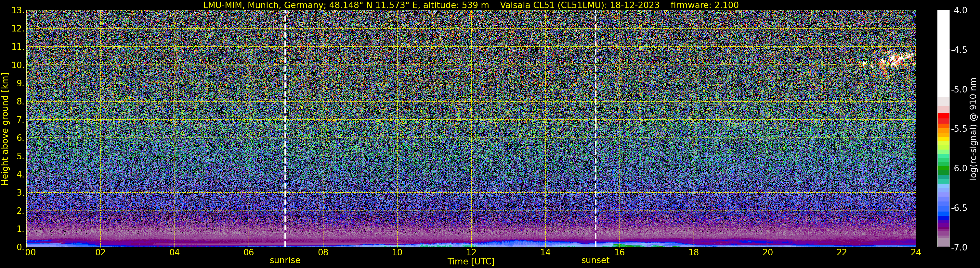Click the height axis tick '0.'

point(20,247)
